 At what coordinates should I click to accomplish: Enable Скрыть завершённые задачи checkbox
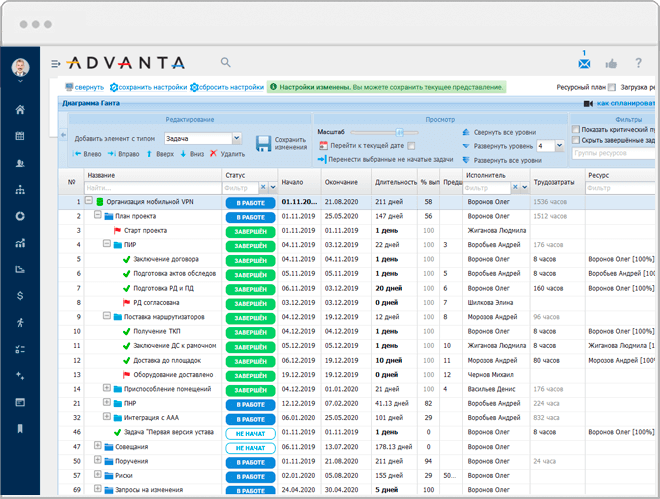[x=576, y=140]
